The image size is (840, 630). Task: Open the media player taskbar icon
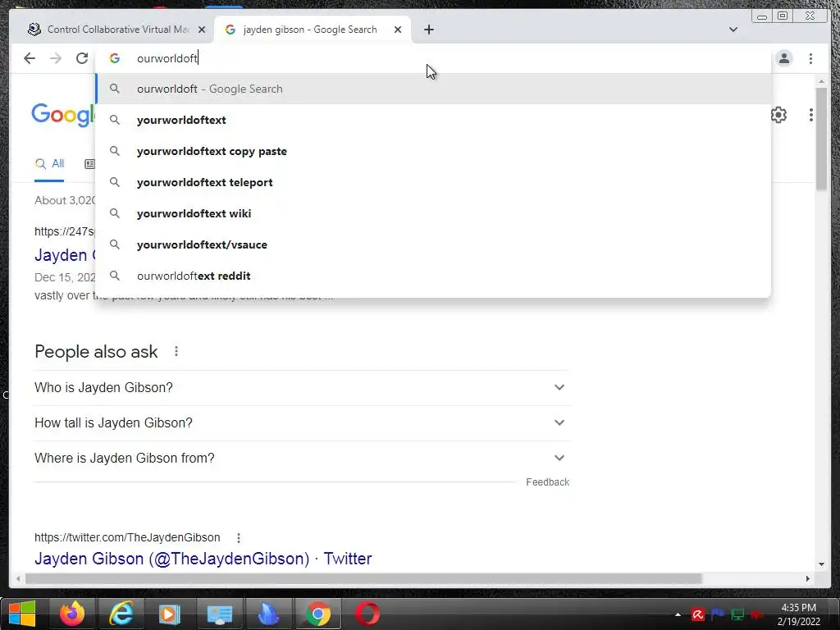tap(170, 614)
